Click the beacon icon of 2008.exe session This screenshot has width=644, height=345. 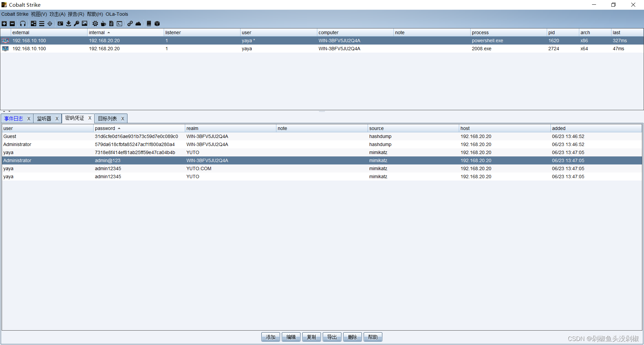tap(5, 49)
